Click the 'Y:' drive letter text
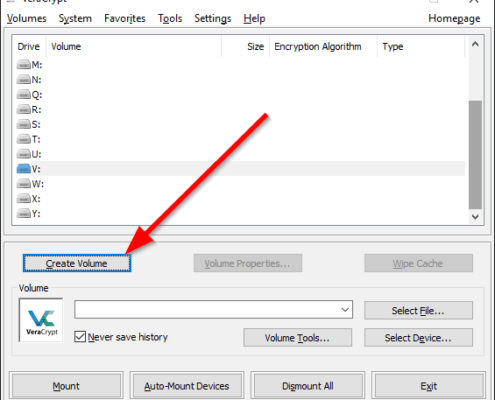 [x=36, y=213]
